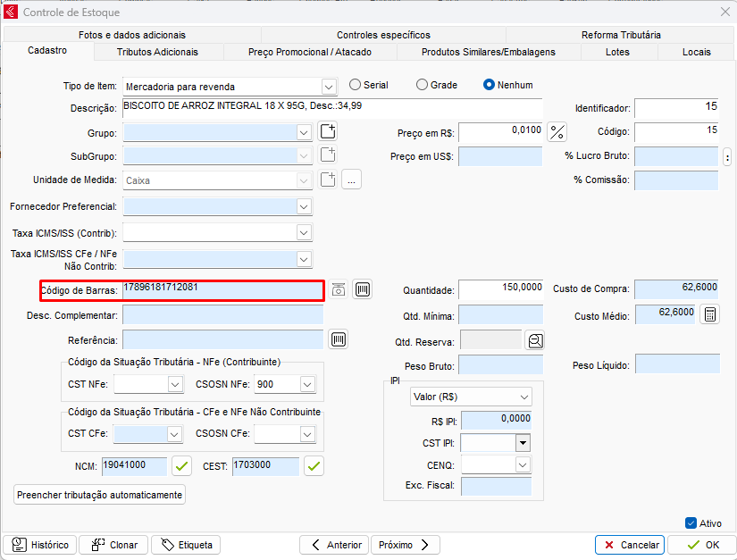This screenshot has height=560, width=737.
Task: Open the calculator next to Custo Médio
Action: pos(708,314)
